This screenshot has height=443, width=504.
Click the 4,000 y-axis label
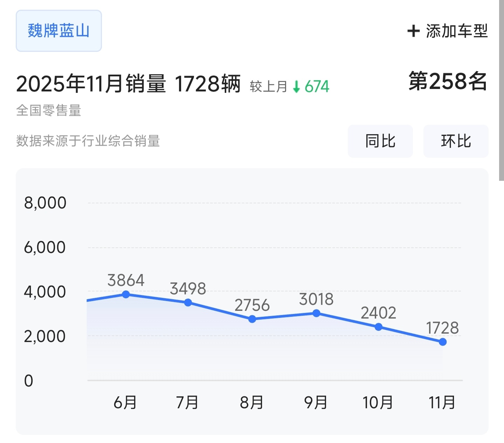(x=45, y=292)
